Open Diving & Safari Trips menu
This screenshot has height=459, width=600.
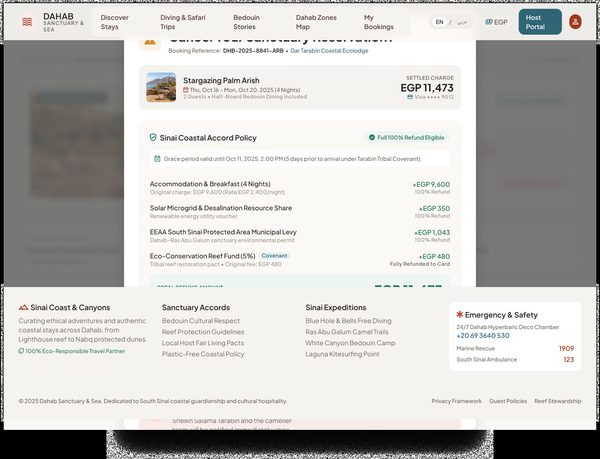coord(183,22)
